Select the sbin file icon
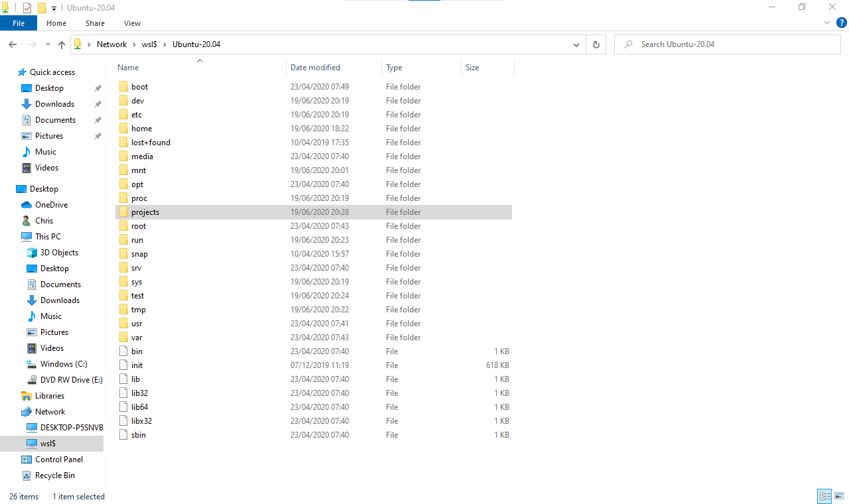 click(x=123, y=435)
